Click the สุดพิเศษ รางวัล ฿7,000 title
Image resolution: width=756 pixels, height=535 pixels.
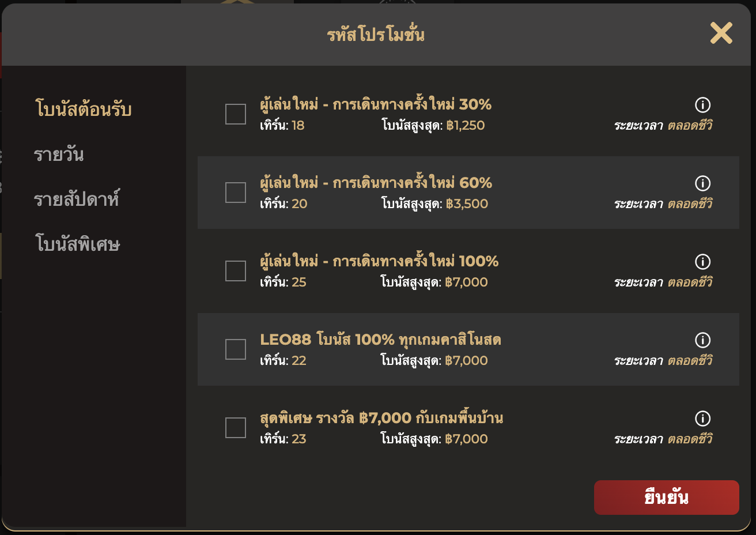(381, 419)
